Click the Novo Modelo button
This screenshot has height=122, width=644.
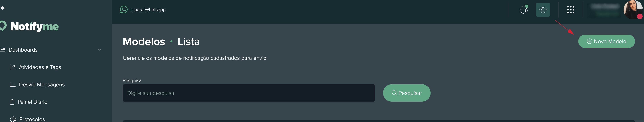(x=606, y=41)
